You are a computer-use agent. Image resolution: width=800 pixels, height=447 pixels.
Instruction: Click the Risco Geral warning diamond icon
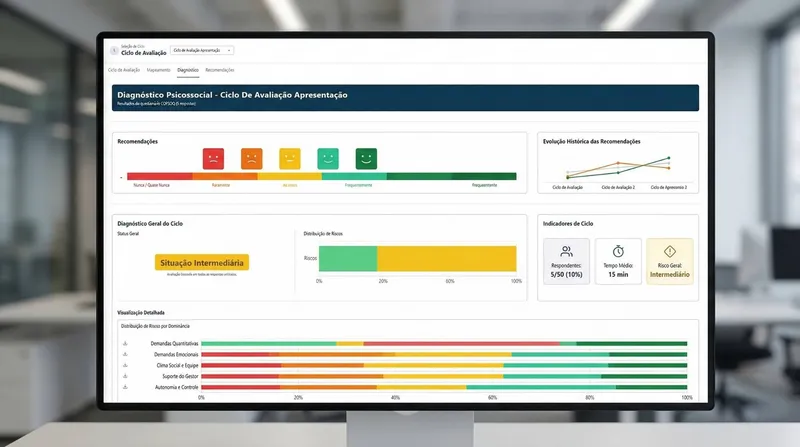click(x=670, y=252)
